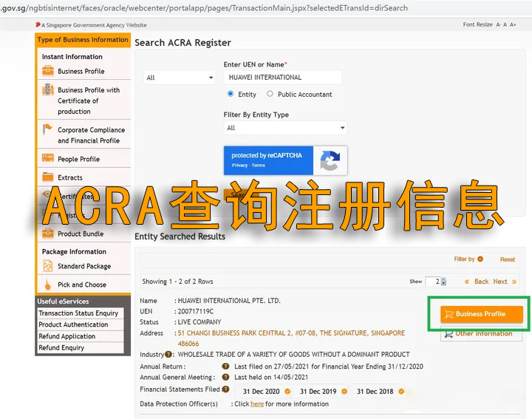Click the Next pagination link

coord(500,282)
